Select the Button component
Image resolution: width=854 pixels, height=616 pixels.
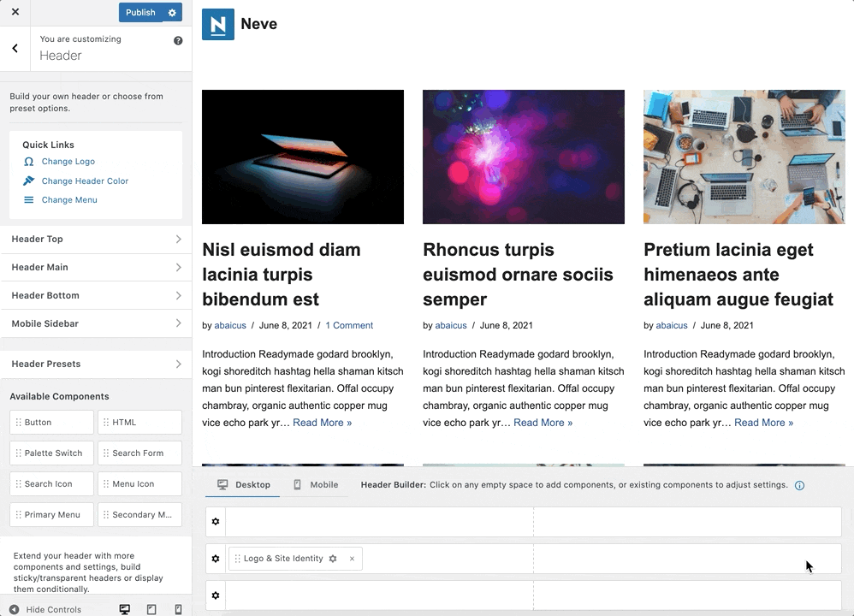pyautogui.click(x=51, y=422)
